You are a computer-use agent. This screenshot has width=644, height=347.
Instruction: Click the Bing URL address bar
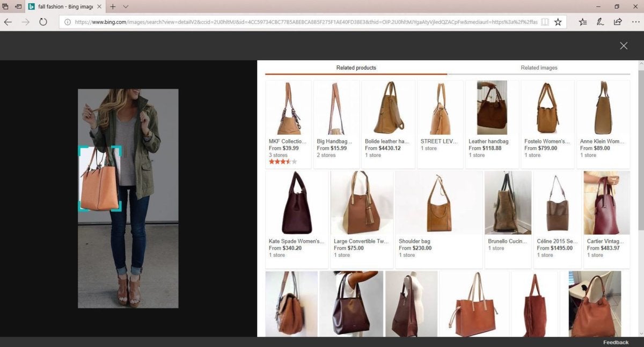pos(306,22)
